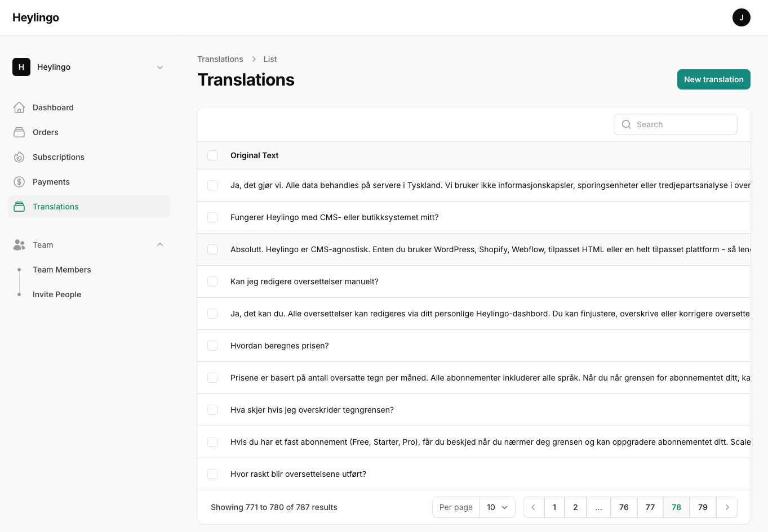Viewport: 768px width, 532px height.
Task: Click the Orders box icon
Action: [x=19, y=132]
